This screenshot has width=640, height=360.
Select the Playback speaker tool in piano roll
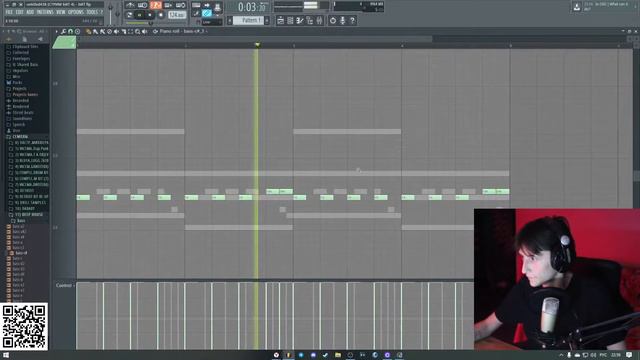point(144,31)
